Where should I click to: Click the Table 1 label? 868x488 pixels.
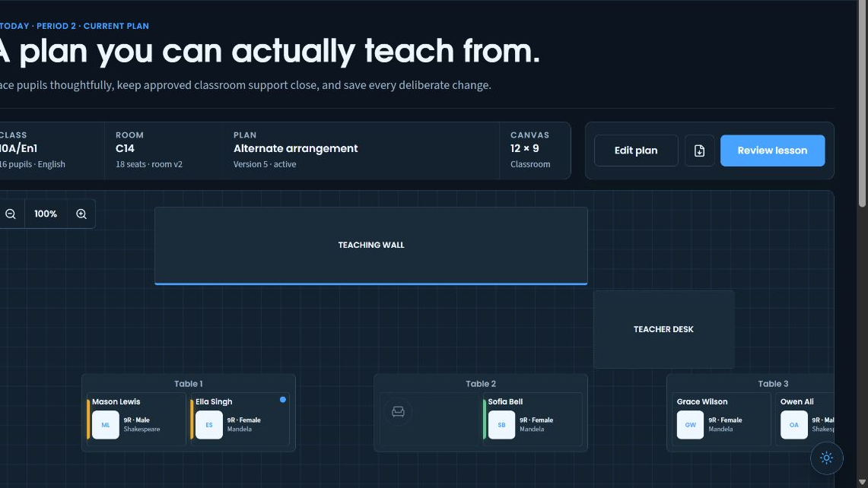[x=188, y=384]
